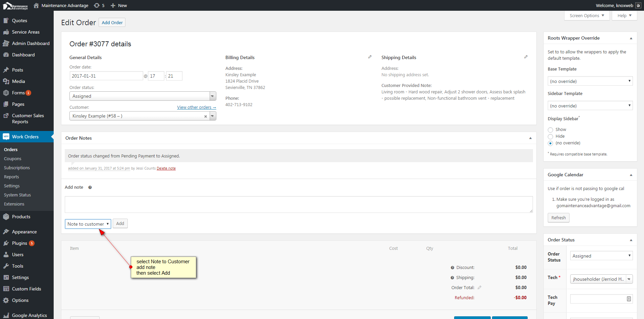644x319 pixels.
Task: Click the Tech Pay field calculator icon
Action: click(x=629, y=299)
